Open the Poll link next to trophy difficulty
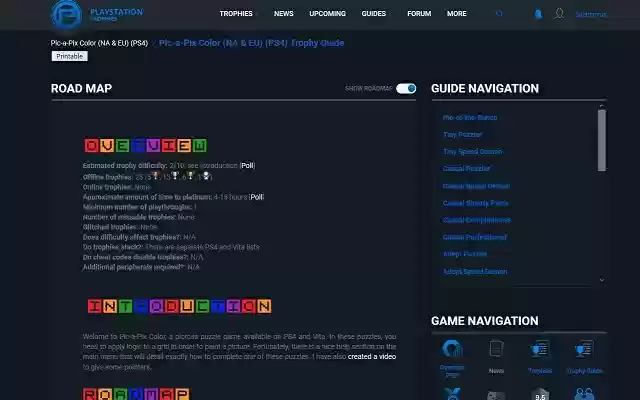 pos(247,165)
